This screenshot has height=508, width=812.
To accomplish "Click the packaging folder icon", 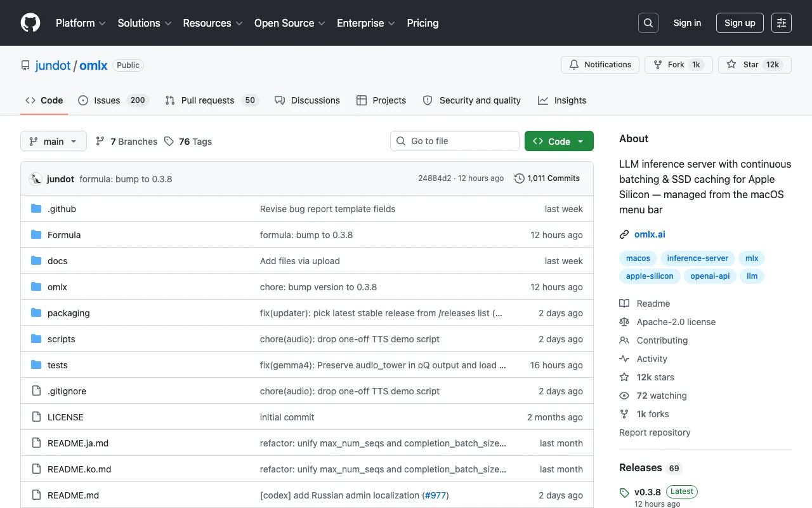I will coord(36,313).
